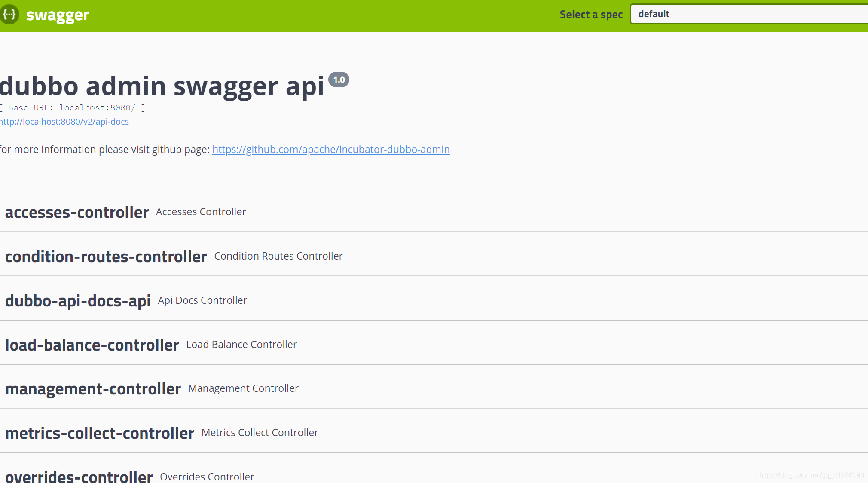Open the localhost v2 api-docs link
This screenshot has width=868, height=483.
pyautogui.click(x=64, y=122)
